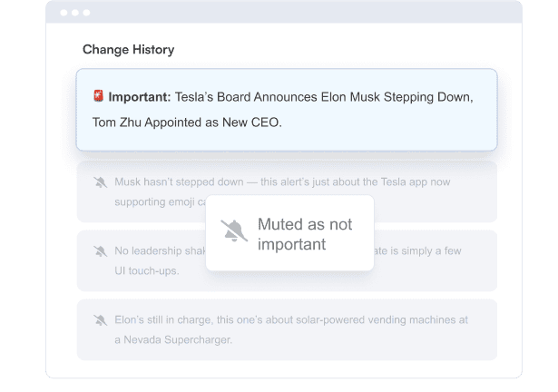Click the "UI touch-ups." text line
The image size is (558, 392).
[147, 270]
